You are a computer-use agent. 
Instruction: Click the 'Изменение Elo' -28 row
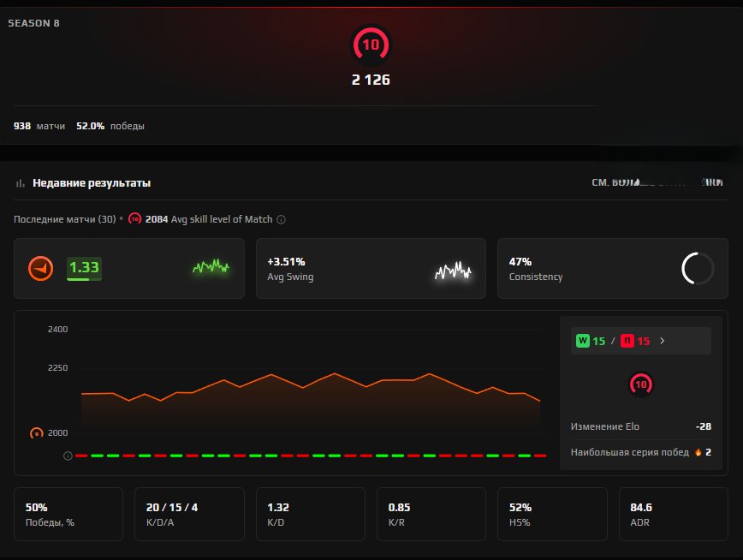640,426
